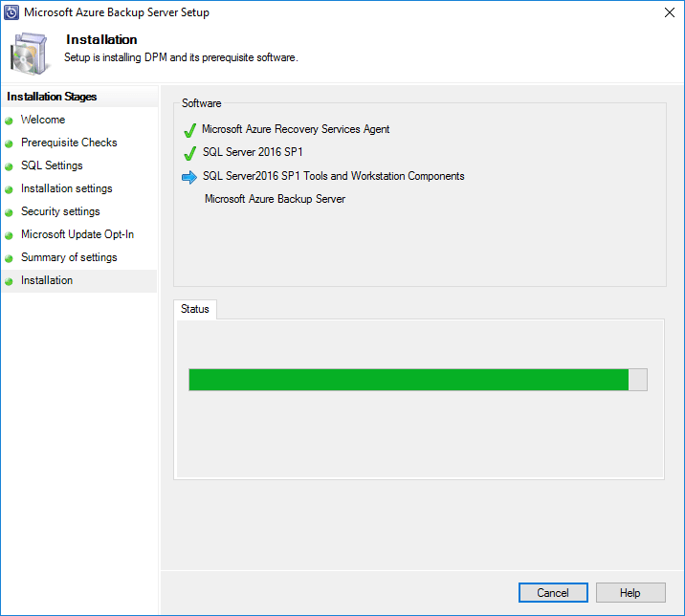Viewport: 685px width, 616px height.
Task: Click green dot next to Installation settings
Action: click(9, 190)
